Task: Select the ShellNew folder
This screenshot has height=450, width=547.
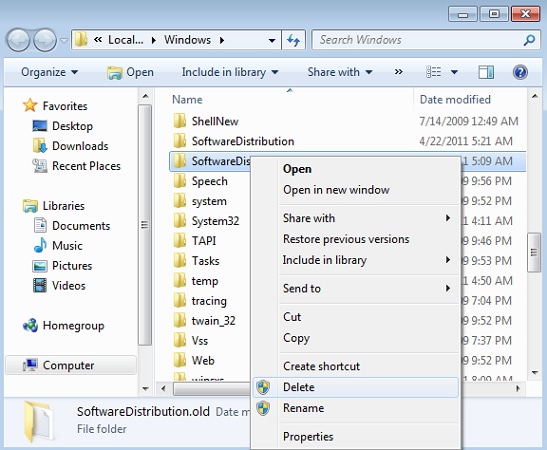Action: click(215, 121)
